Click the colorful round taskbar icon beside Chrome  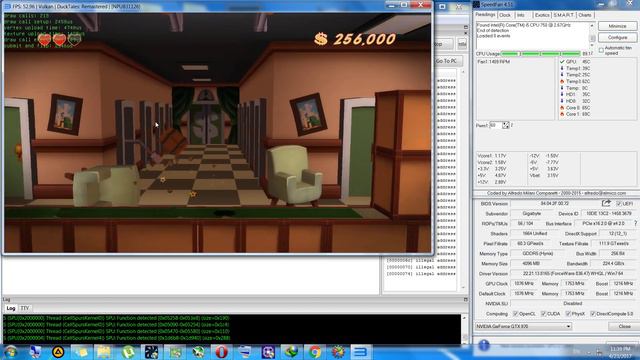pyautogui.click(x=338, y=352)
